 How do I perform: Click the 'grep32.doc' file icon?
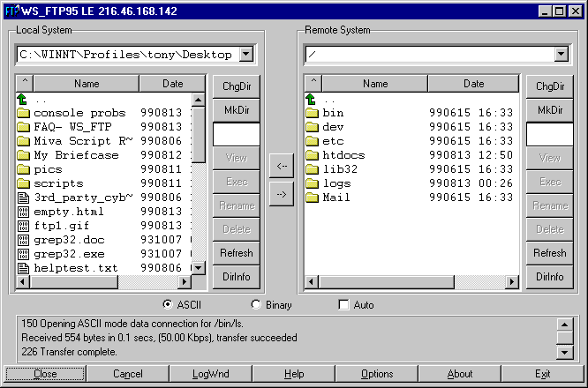[x=23, y=240]
